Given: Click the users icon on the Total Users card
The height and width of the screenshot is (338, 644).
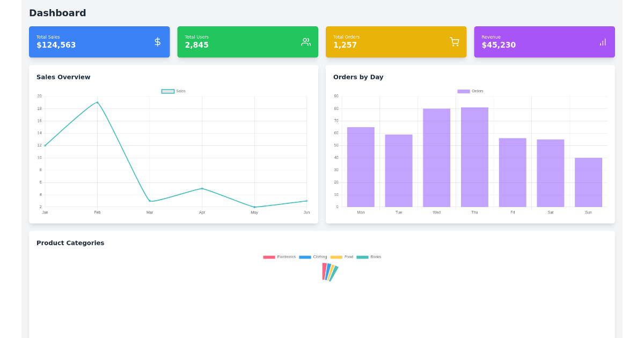Looking at the screenshot, I should [306, 41].
